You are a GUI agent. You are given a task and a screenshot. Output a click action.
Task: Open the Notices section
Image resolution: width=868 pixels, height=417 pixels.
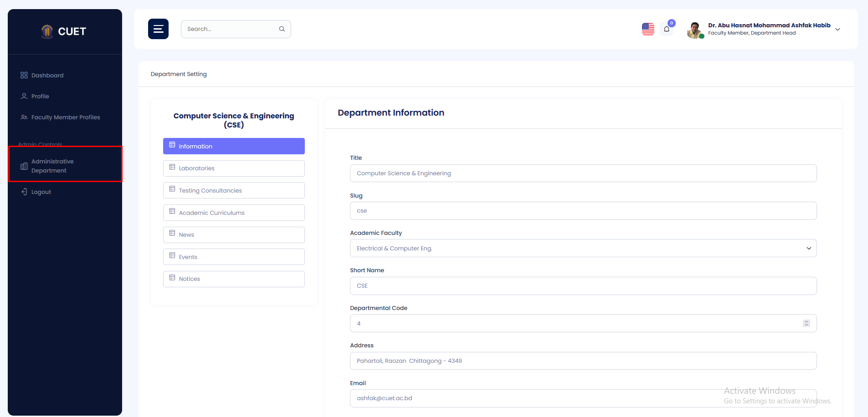tap(233, 279)
